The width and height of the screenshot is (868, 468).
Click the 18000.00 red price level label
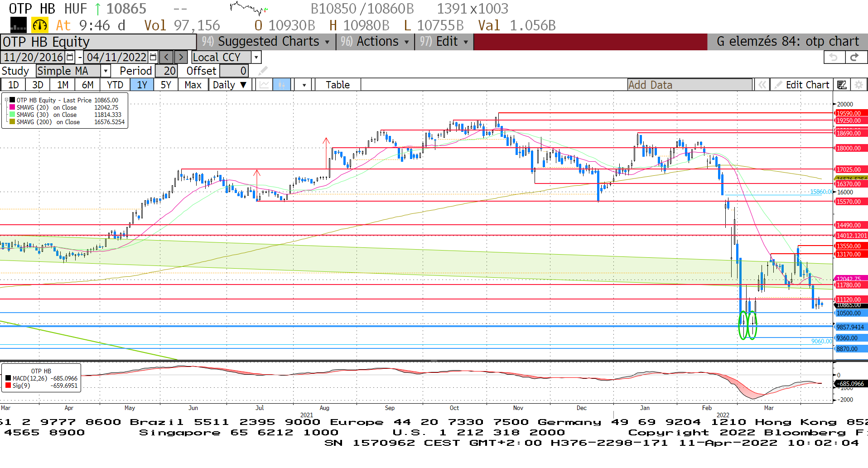click(x=850, y=148)
